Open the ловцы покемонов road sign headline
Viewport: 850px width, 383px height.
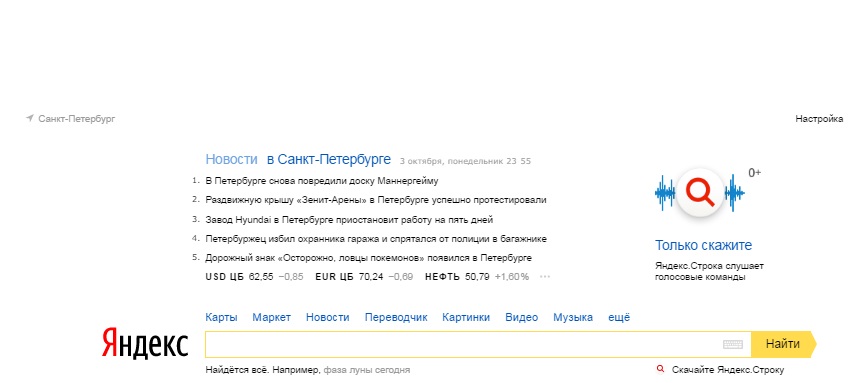369,258
